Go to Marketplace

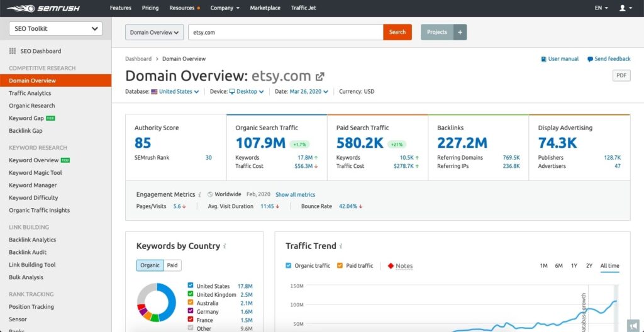[265, 8]
